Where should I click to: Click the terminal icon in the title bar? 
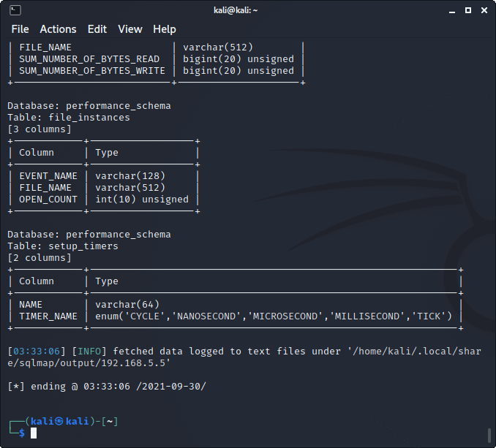pyautogui.click(x=15, y=10)
